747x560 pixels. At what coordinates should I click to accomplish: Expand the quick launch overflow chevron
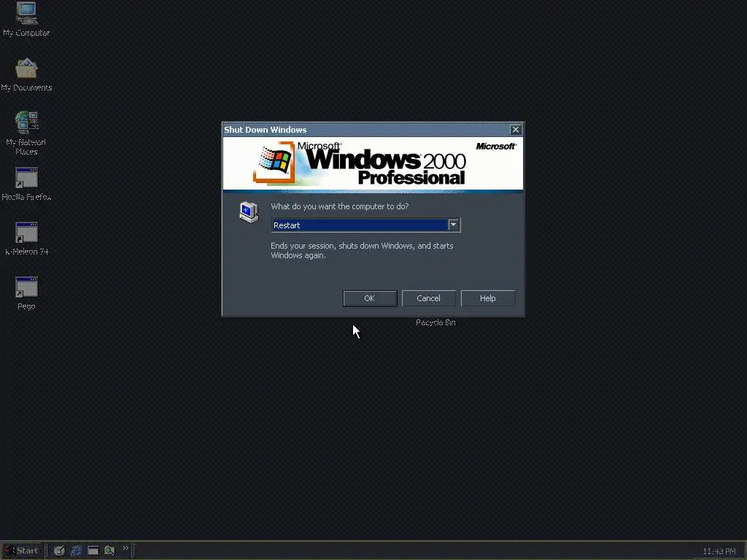click(x=125, y=548)
